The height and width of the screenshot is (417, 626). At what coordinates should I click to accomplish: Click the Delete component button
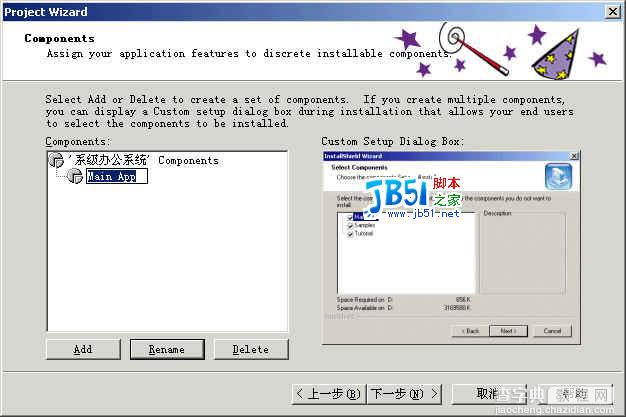251,349
